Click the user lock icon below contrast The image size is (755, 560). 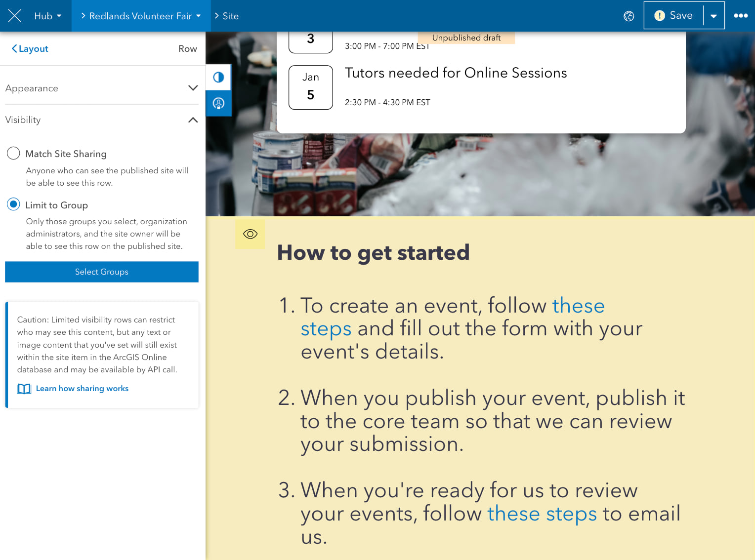tap(218, 103)
